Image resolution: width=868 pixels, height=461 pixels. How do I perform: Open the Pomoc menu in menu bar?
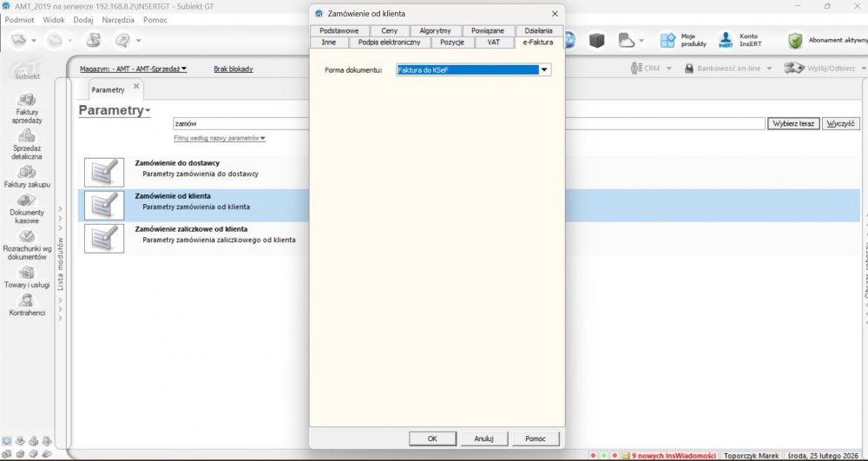coord(155,19)
